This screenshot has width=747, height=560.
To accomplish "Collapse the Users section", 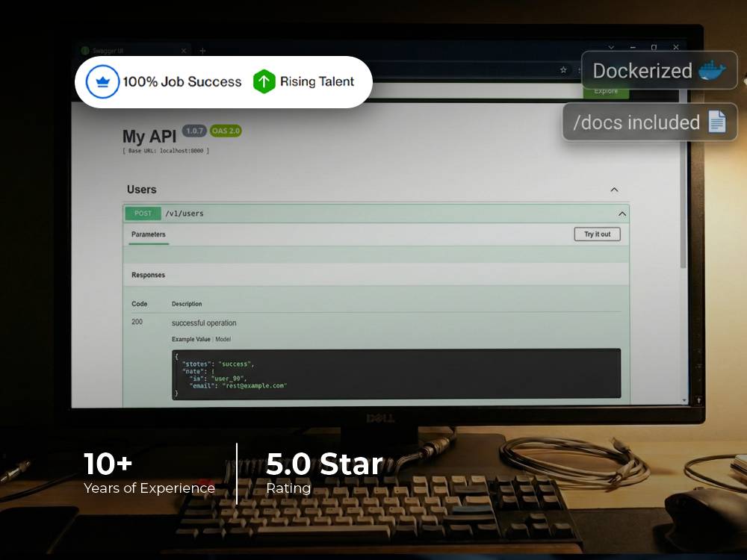I will [614, 190].
